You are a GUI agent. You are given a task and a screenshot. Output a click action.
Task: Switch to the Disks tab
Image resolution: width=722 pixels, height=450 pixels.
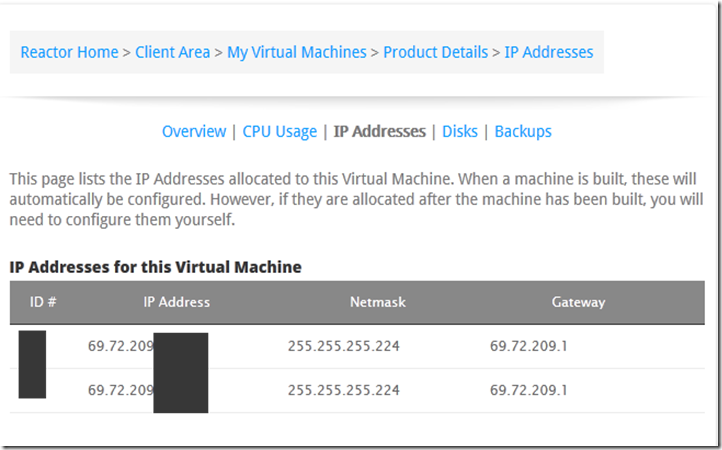coord(460,131)
